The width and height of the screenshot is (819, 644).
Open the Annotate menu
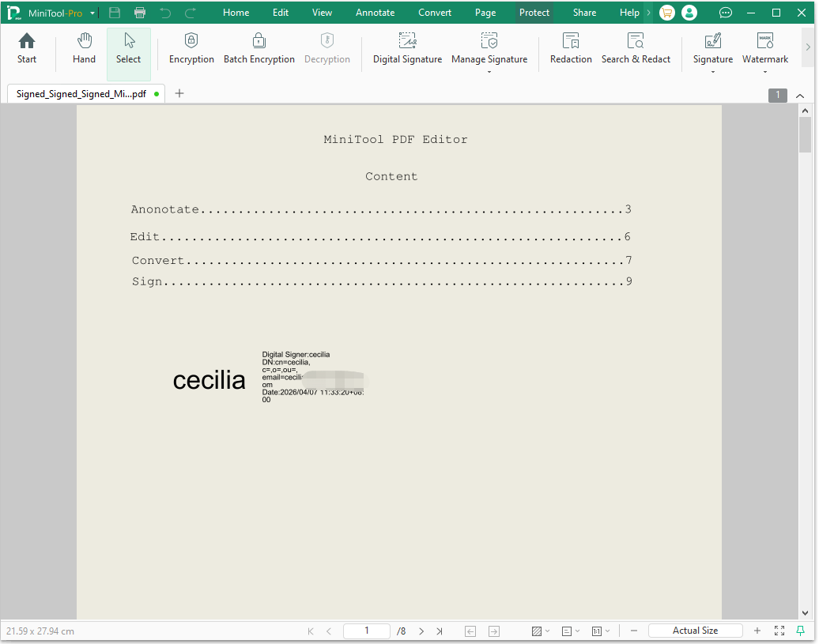(375, 13)
